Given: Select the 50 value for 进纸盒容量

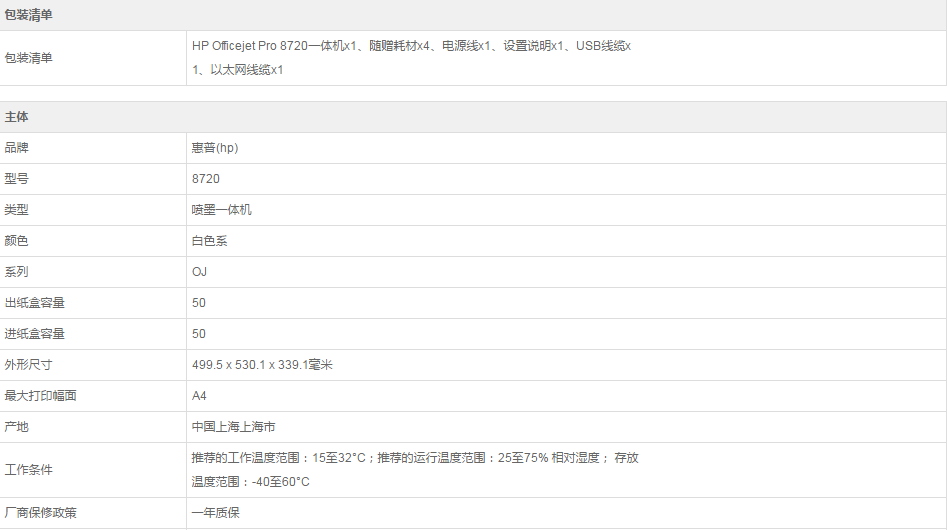Looking at the screenshot, I should click(199, 334).
